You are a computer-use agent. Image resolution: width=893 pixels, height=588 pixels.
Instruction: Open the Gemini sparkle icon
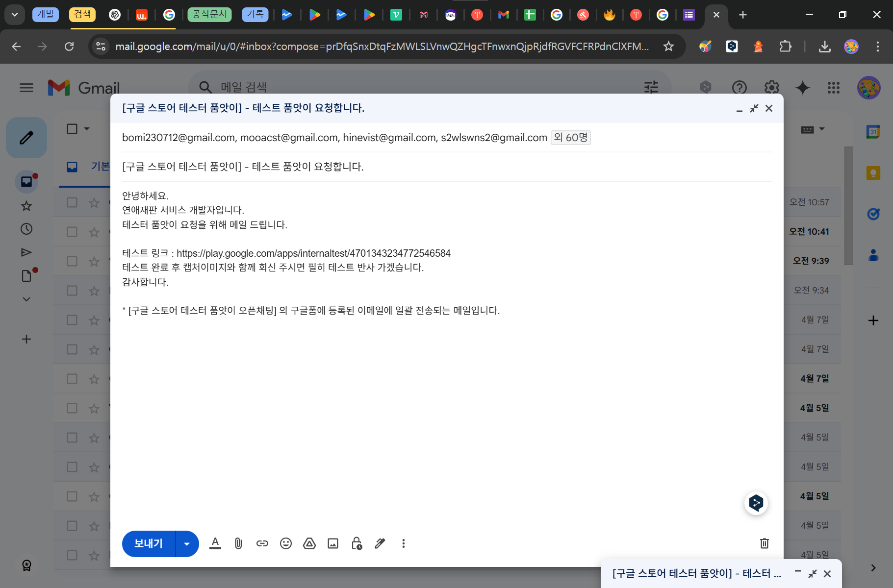(x=803, y=88)
